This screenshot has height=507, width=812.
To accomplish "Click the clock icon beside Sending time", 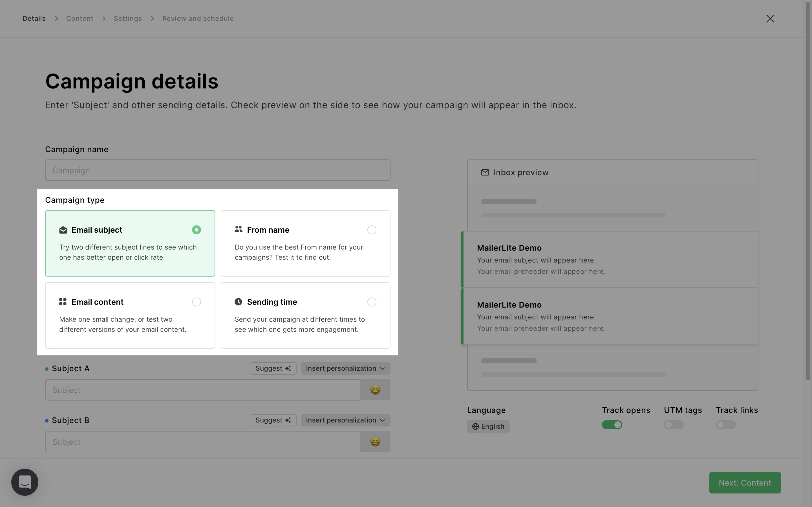I will click(238, 302).
